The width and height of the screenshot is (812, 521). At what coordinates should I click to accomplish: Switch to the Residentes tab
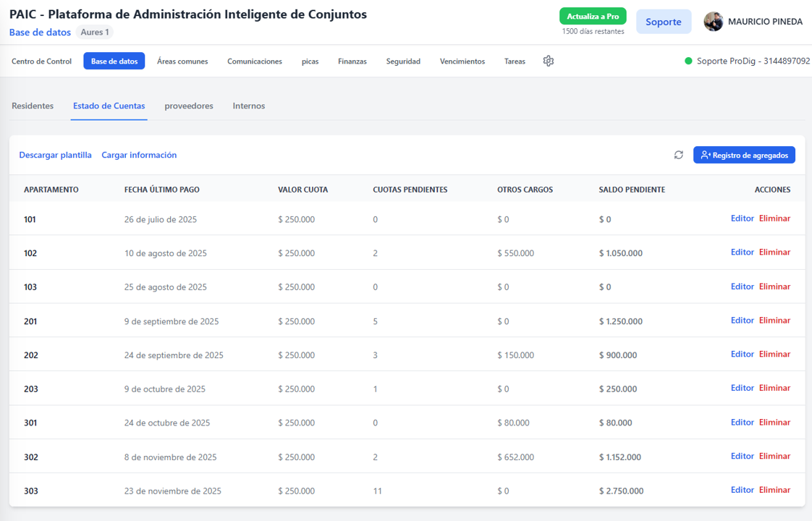pos(33,106)
